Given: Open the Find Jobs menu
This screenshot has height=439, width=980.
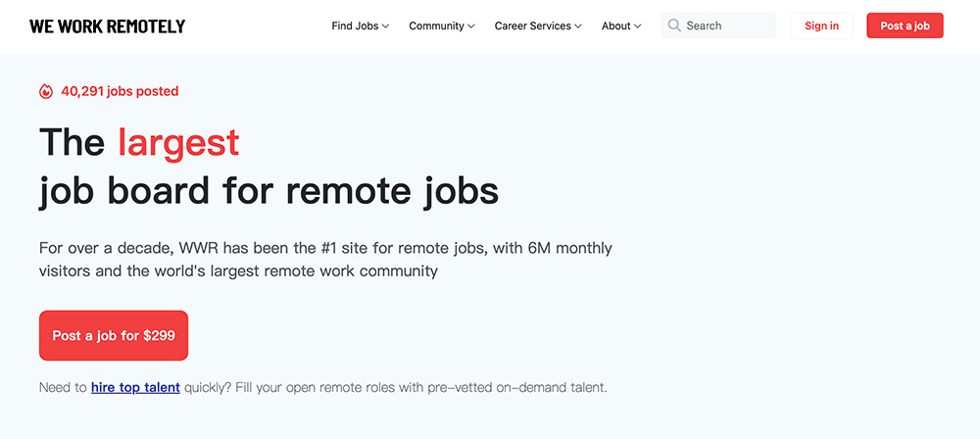Looking at the screenshot, I should 361,25.
